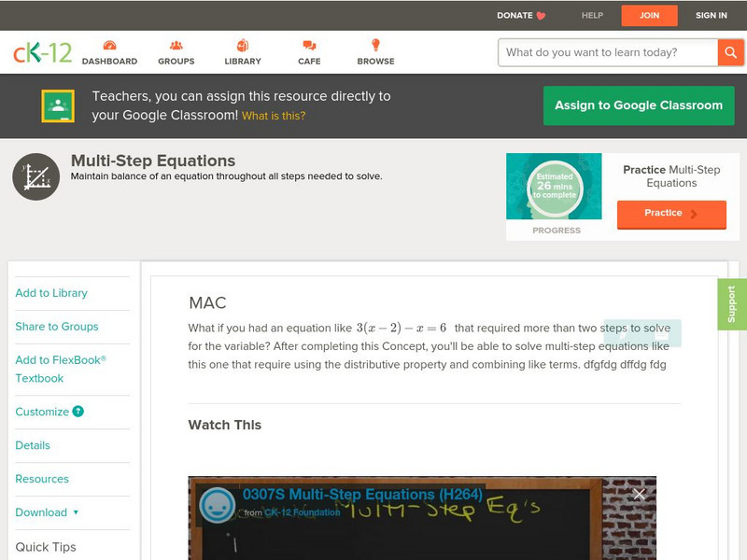Image resolution: width=747 pixels, height=560 pixels.
Task: Click the DONATE link
Action: 514,16
